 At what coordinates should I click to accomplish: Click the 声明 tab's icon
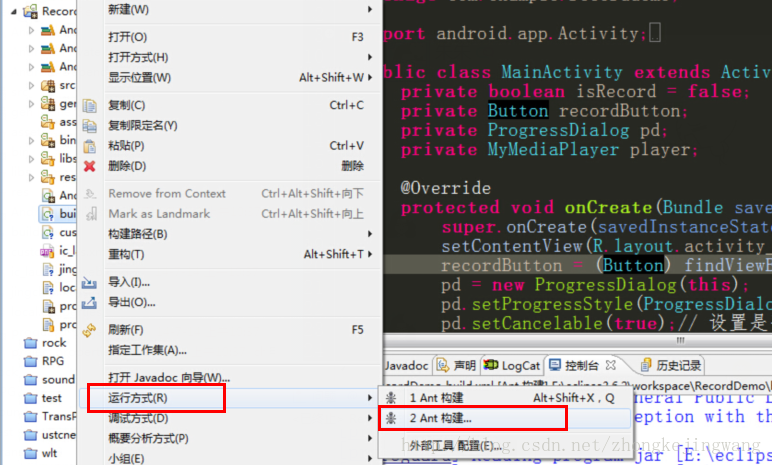coord(443,365)
